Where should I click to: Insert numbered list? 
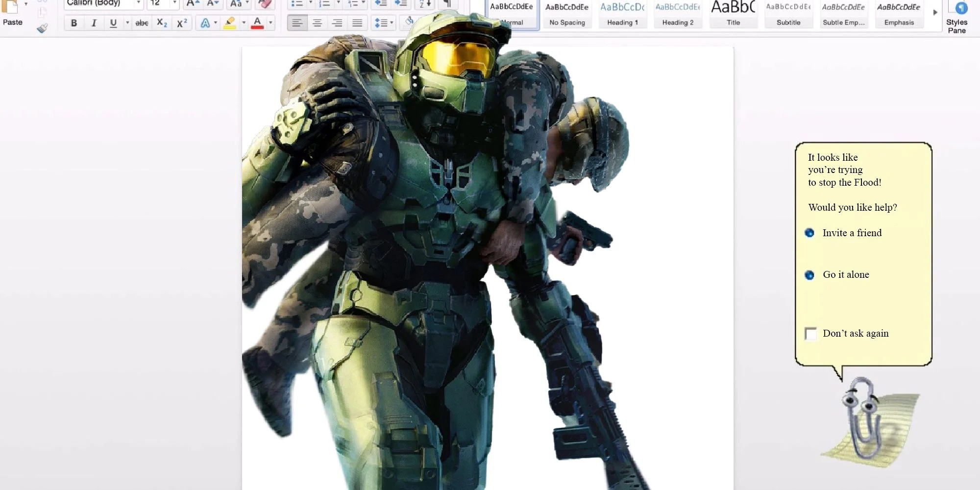[x=324, y=3]
